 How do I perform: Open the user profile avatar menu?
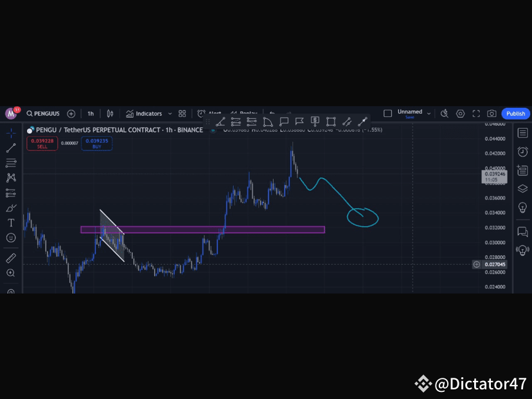(11, 113)
